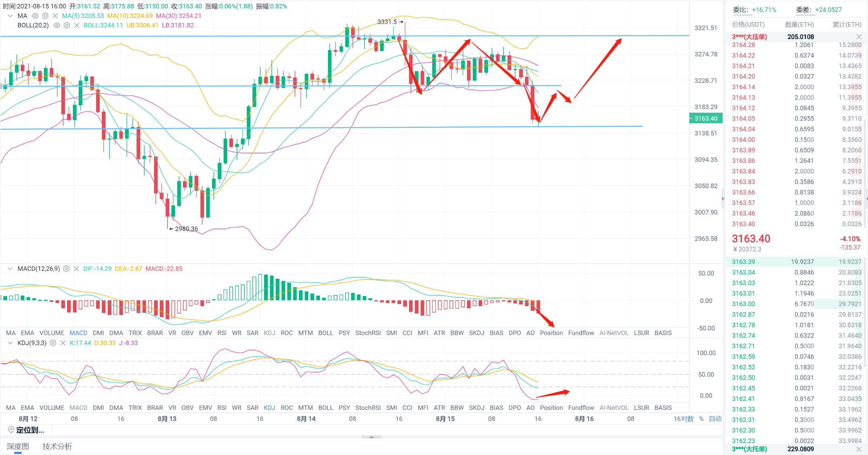
Task: Open MACD(12,26,9) settings gear
Action: click(x=66, y=269)
